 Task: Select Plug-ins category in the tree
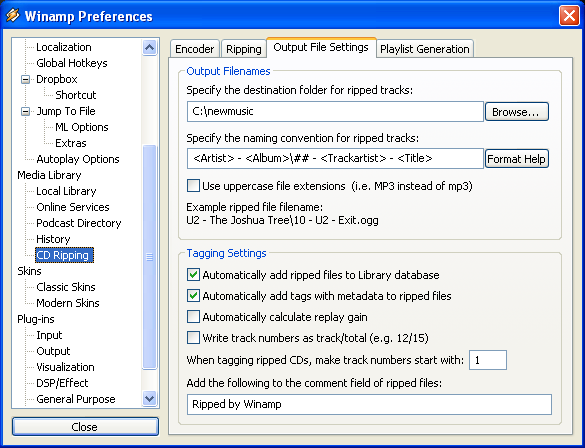coord(36,319)
